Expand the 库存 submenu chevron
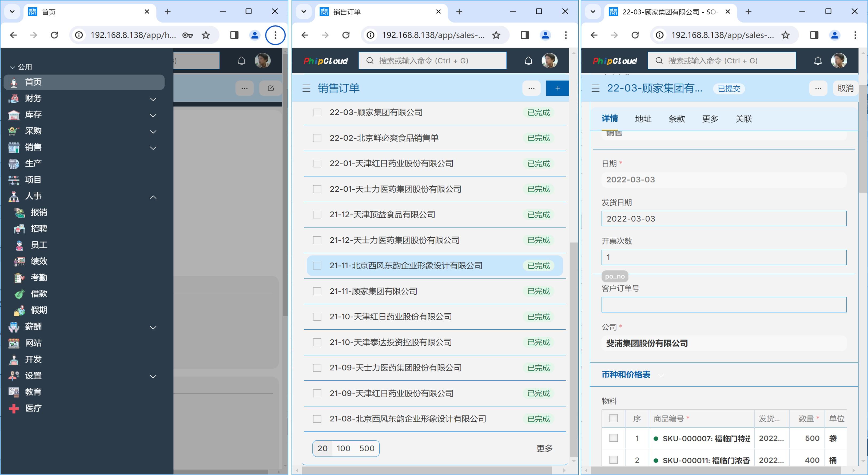Image resolution: width=868 pixels, height=475 pixels. (153, 115)
